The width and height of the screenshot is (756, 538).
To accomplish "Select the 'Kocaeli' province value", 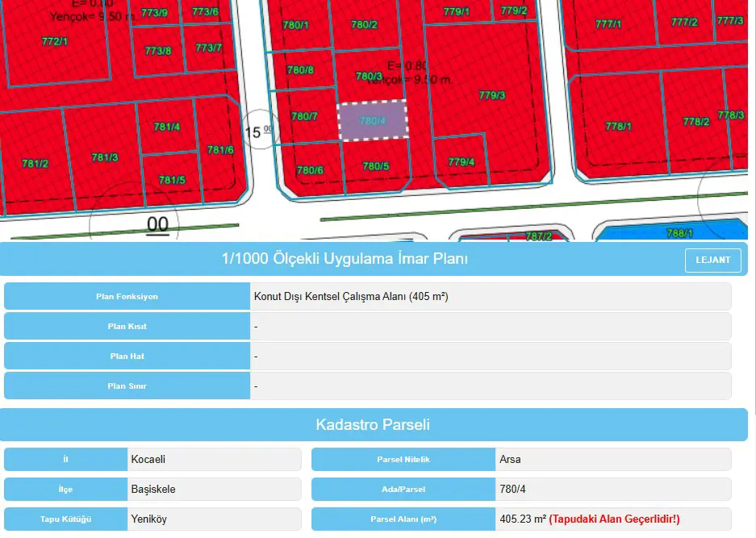I will (x=148, y=460).
